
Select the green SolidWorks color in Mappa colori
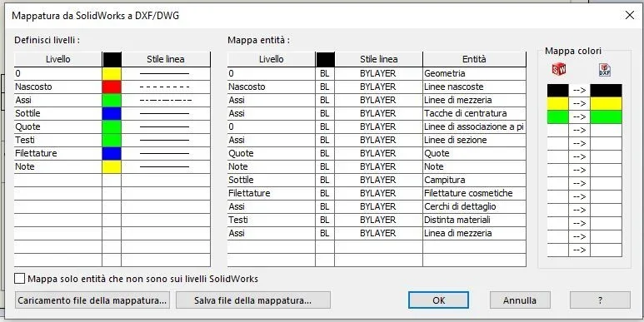pyautogui.click(x=557, y=117)
